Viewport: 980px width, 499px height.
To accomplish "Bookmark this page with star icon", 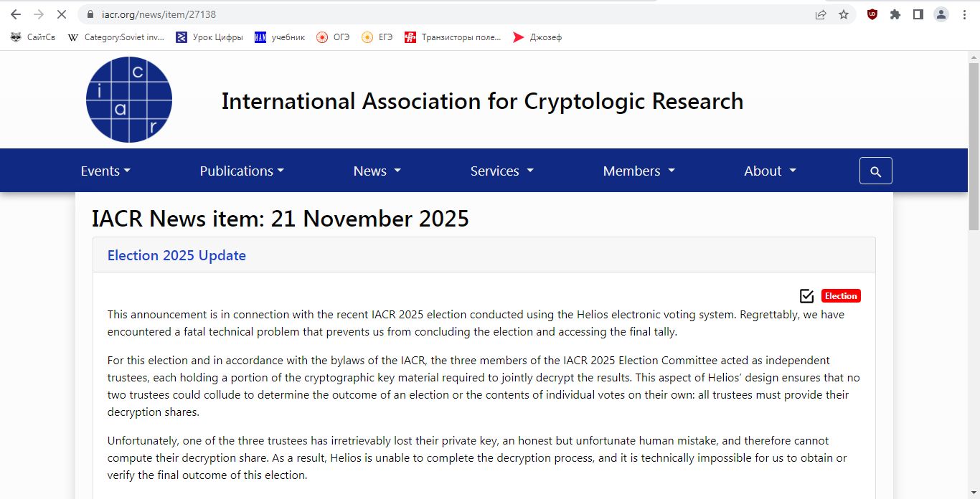I will pos(844,14).
